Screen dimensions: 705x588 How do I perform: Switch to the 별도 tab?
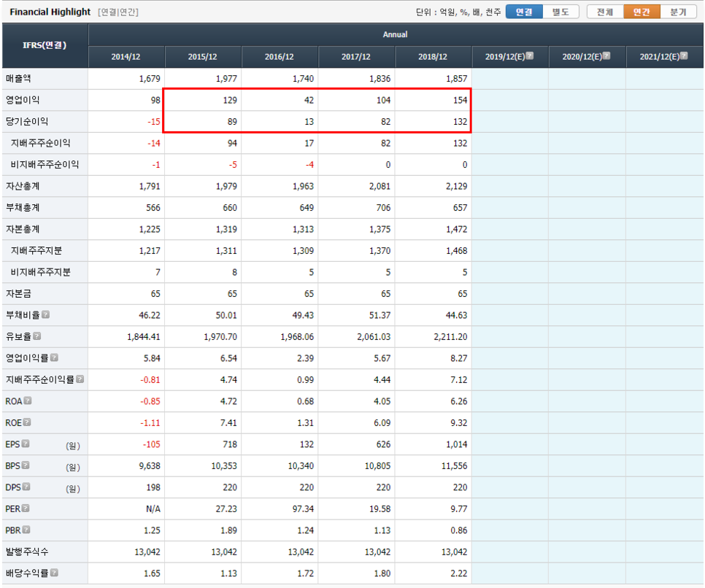tap(560, 12)
